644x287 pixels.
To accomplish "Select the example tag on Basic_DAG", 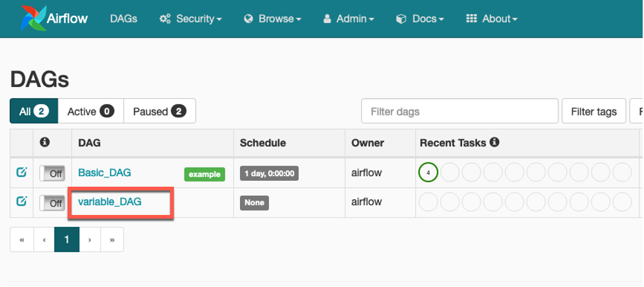I will click(204, 174).
